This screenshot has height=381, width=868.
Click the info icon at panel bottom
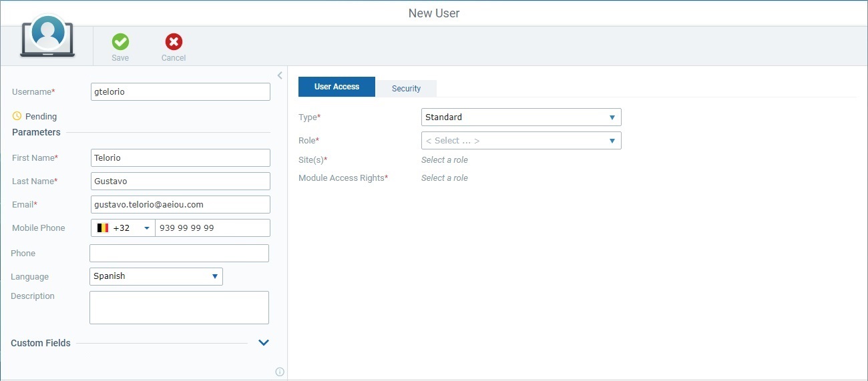pyautogui.click(x=280, y=372)
